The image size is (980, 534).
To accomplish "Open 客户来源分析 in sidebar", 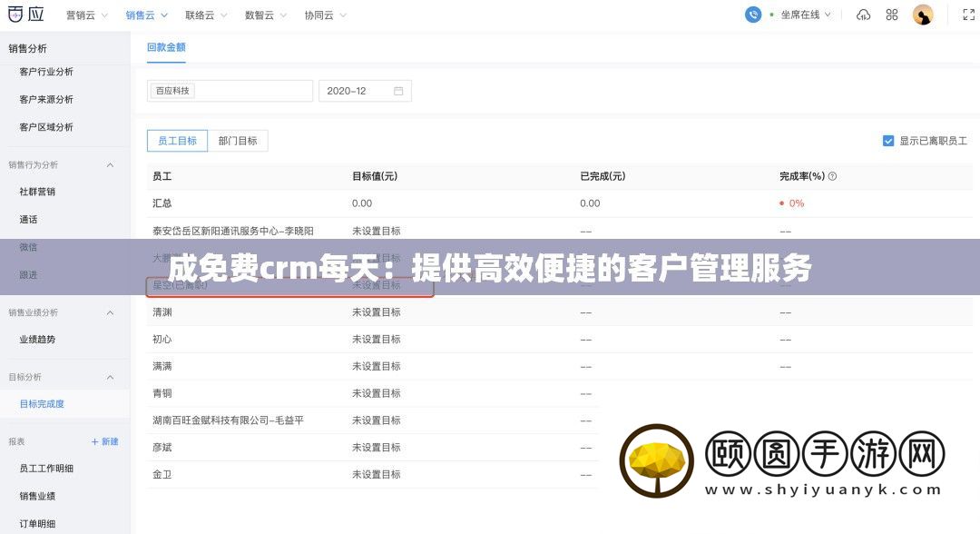I will 46,99.
